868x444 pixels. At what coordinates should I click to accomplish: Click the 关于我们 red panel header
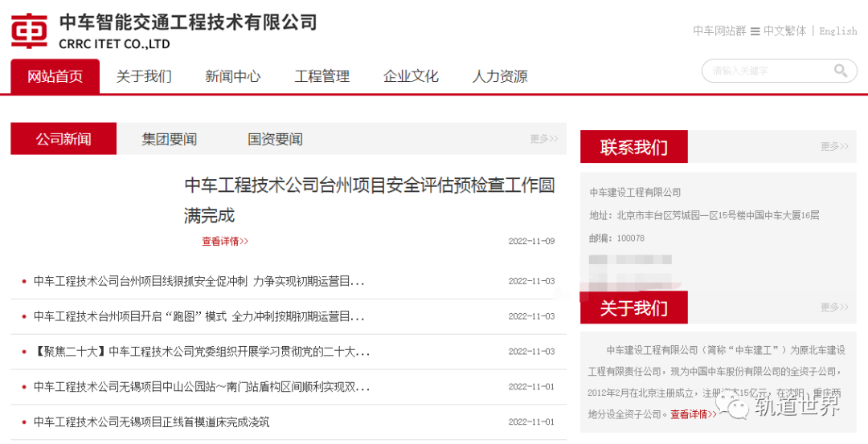point(634,308)
